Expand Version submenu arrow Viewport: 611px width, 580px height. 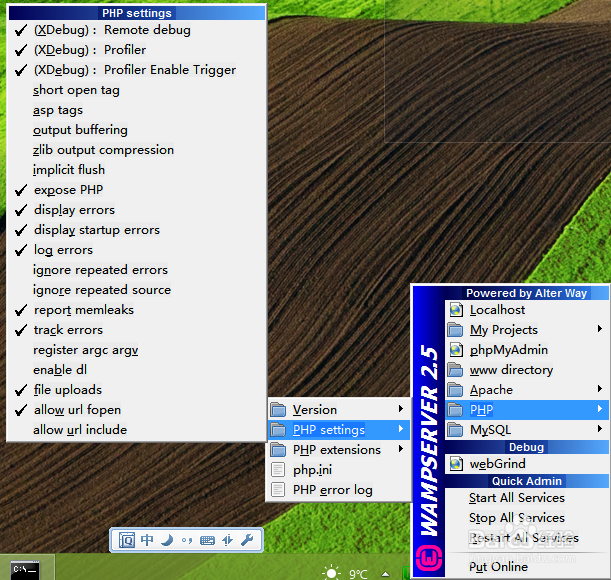coord(401,408)
